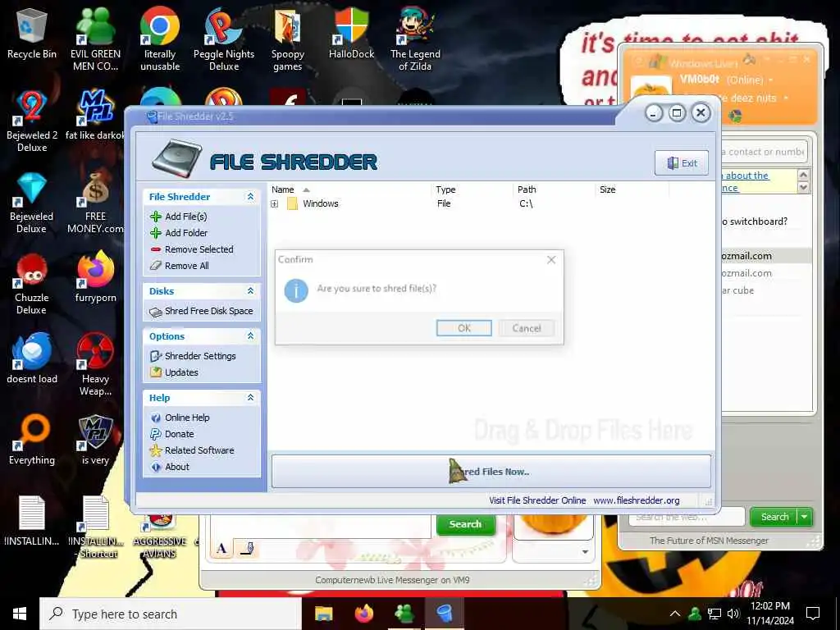Click the Updates icon
840x630 pixels.
click(x=156, y=372)
